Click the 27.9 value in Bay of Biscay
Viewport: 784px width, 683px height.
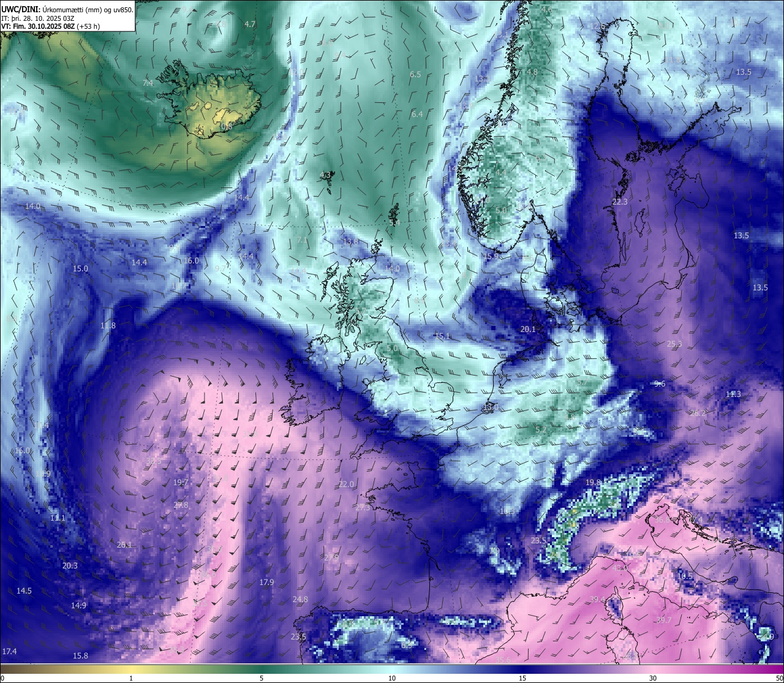[x=331, y=558]
